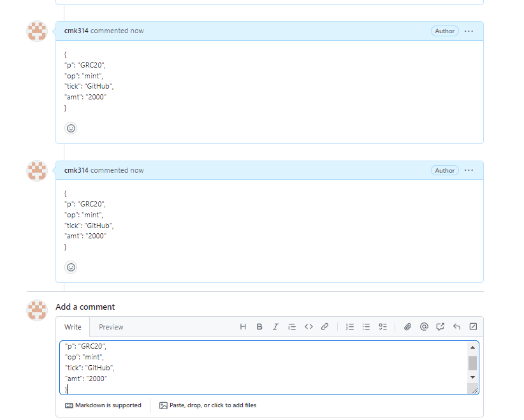Open slash commands icon in editor toolbar
The width and height of the screenshot is (524, 420).
[x=473, y=327]
